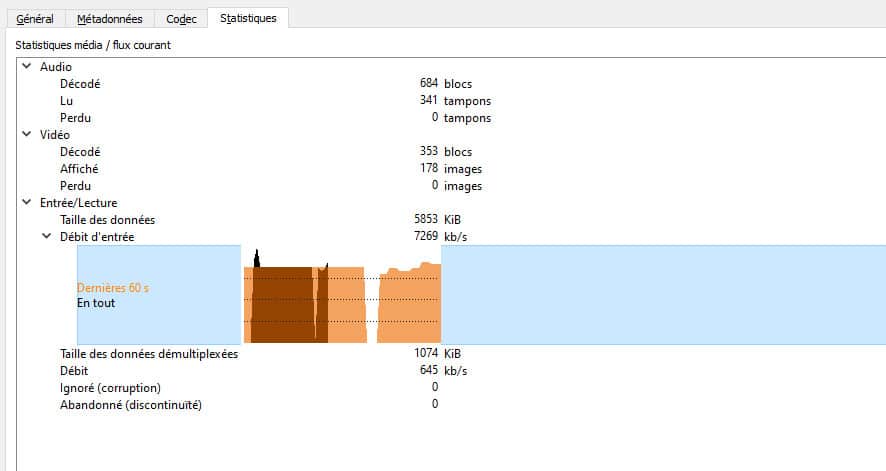Select the Abandonné (discontinuité) row
The image size is (886, 471).
point(131,404)
